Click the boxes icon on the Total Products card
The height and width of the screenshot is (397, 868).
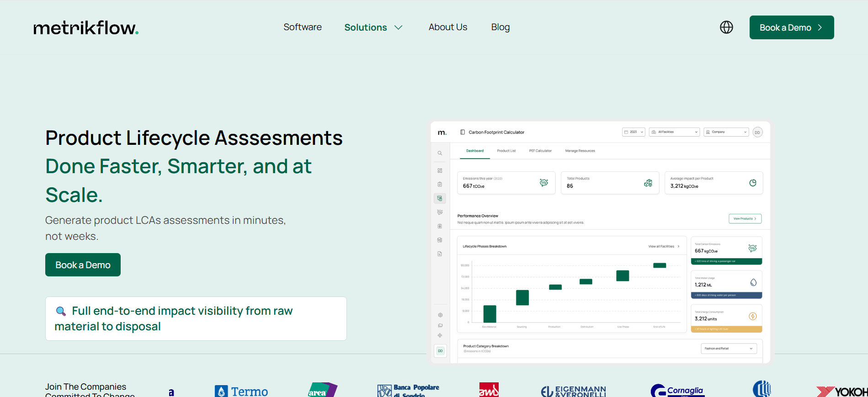[x=648, y=183]
